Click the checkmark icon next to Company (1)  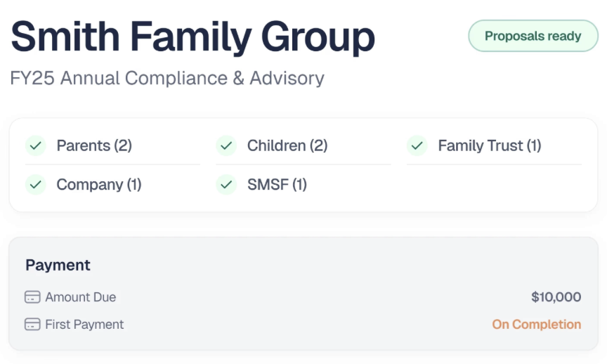36,185
